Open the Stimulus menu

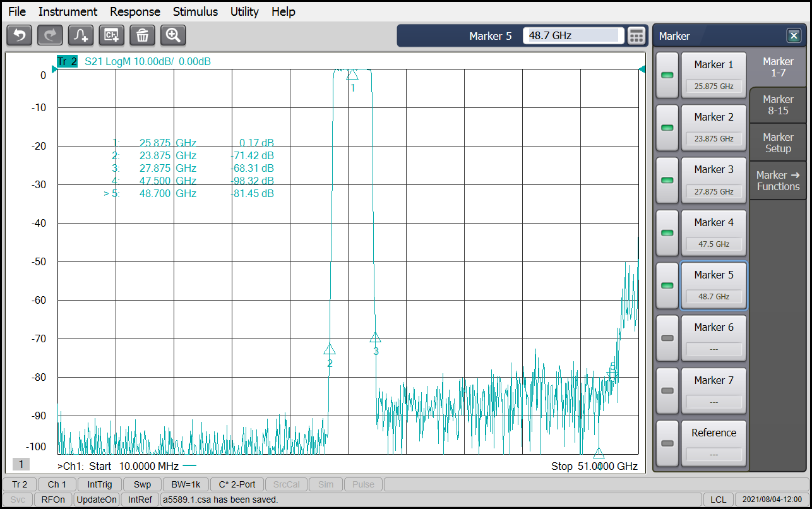(195, 11)
